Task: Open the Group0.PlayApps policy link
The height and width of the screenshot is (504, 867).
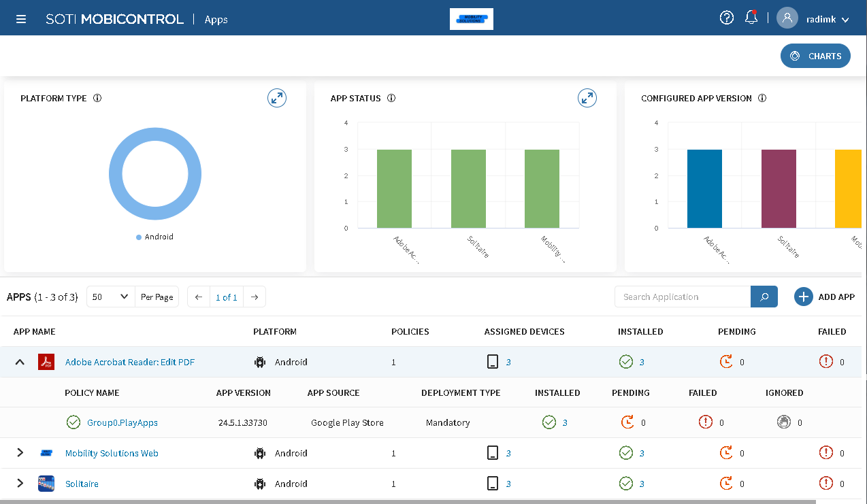Action: coord(122,422)
